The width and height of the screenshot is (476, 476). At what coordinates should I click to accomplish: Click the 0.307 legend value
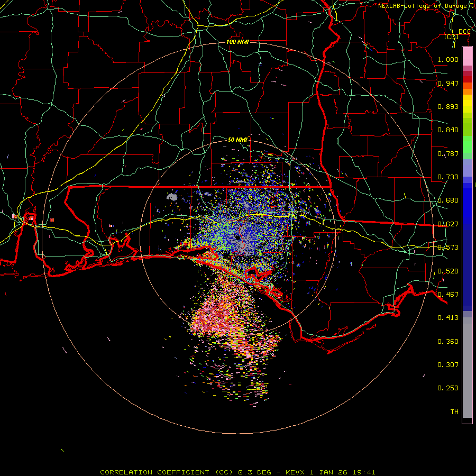(x=448, y=365)
